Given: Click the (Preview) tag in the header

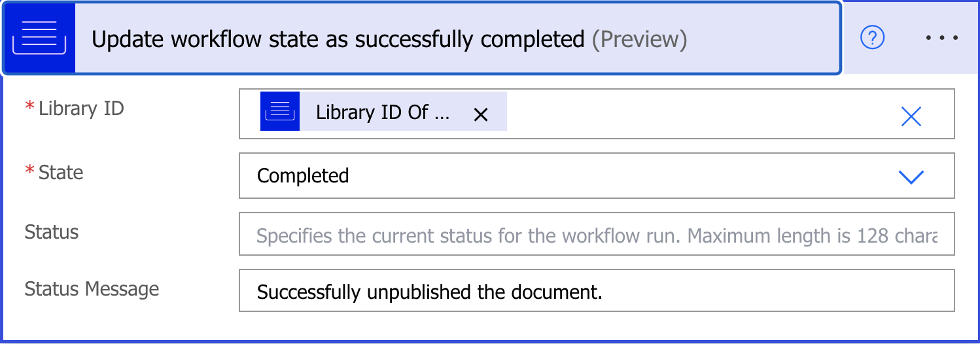Looking at the screenshot, I should [639, 40].
